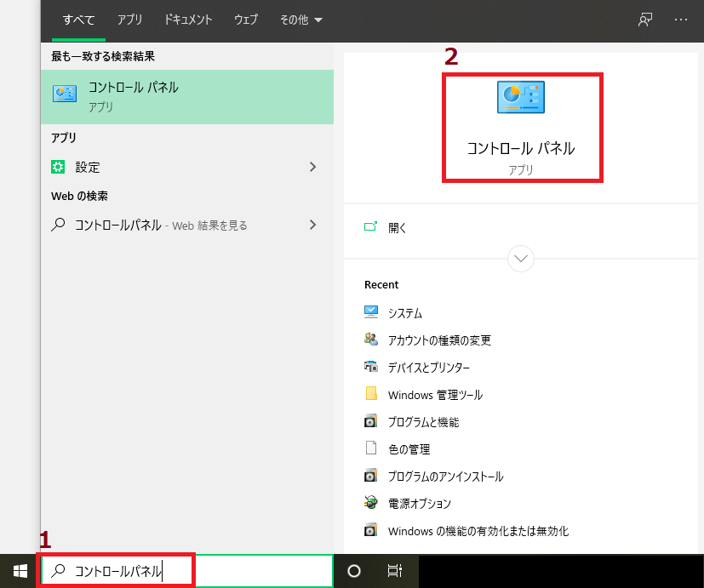The height and width of the screenshot is (588, 704).
Task: Open アカウントの種類の変更 recent entry
Action: click(439, 340)
